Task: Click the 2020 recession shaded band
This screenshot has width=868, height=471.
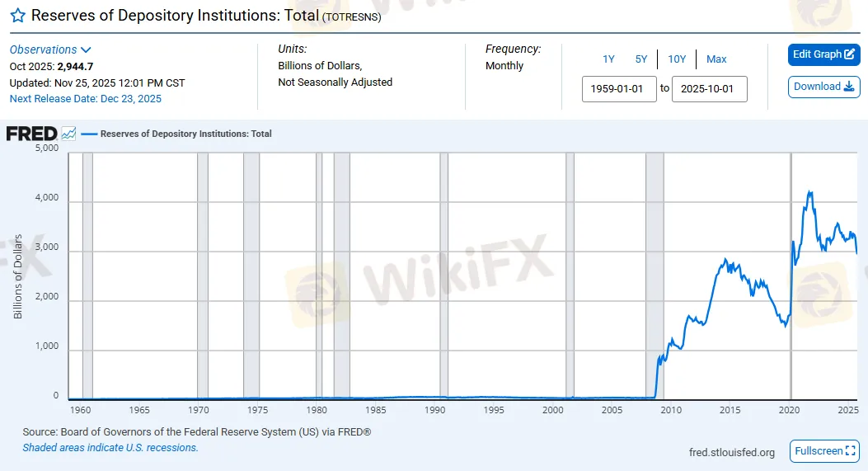Action: click(x=791, y=276)
